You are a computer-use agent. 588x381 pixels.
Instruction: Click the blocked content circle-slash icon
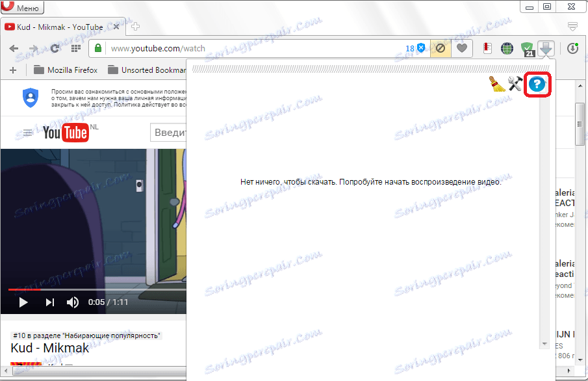pyautogui.click(x=441, y=48)
